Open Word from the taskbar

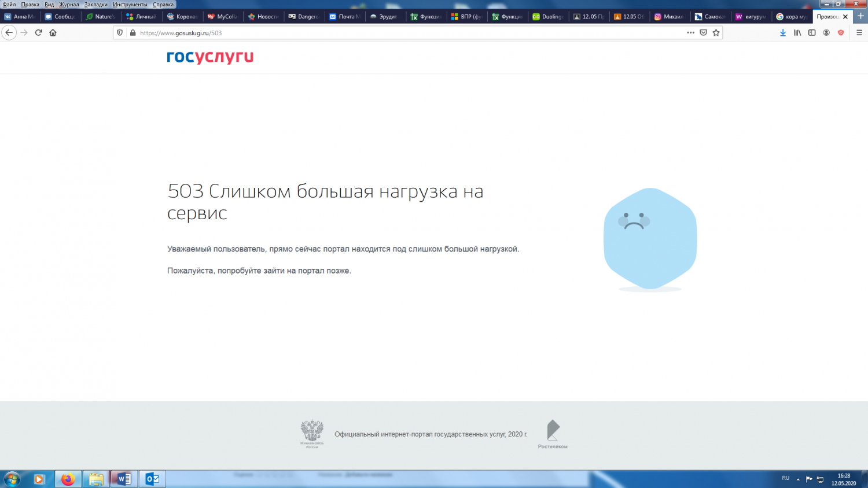tap(124, 479)
